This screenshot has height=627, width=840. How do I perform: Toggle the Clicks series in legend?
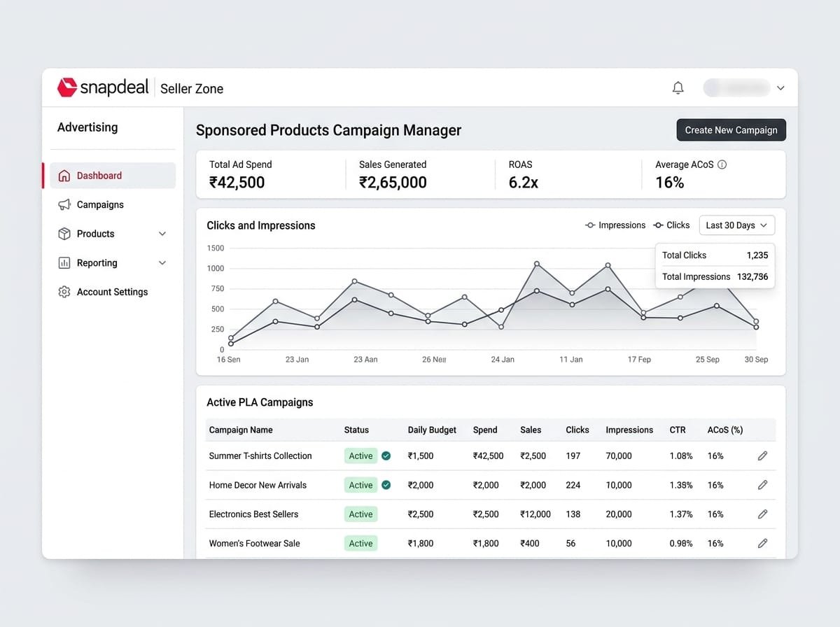pyautogui.click(x=671, y=225)
